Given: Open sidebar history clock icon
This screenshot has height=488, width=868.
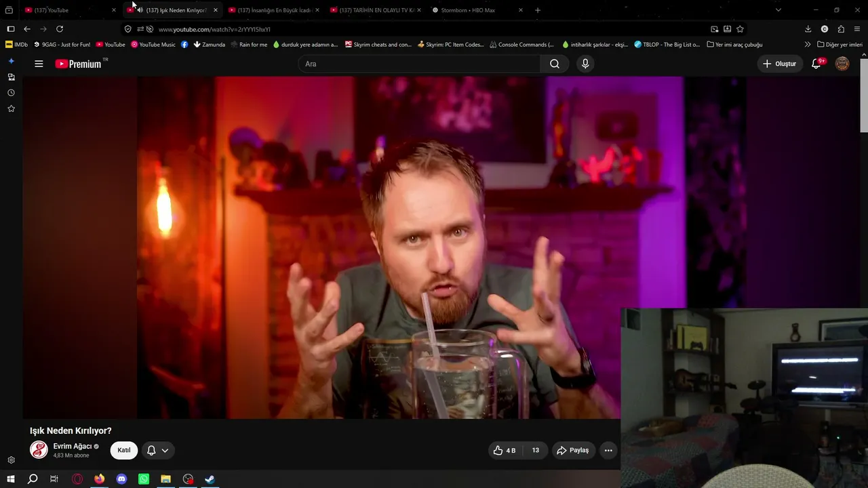Looking at the screenshot, I should [x=11, y=93].
